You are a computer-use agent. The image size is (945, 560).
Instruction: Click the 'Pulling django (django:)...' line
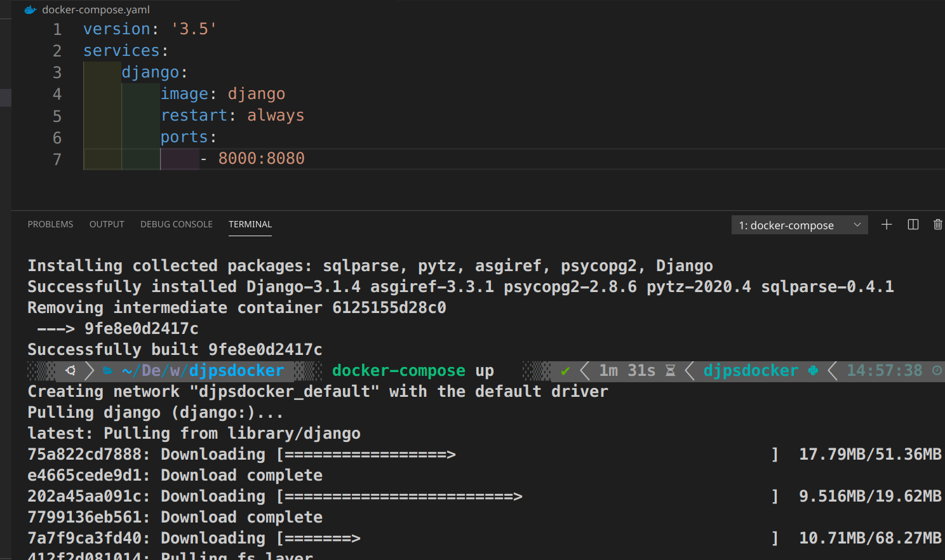tap(156, 413)
